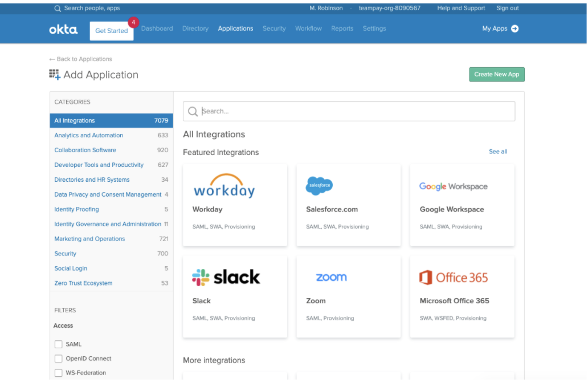The height and width of the screenshot is (383, 588).
Task: Click the Zoom logo
Action: coord(332,277)
